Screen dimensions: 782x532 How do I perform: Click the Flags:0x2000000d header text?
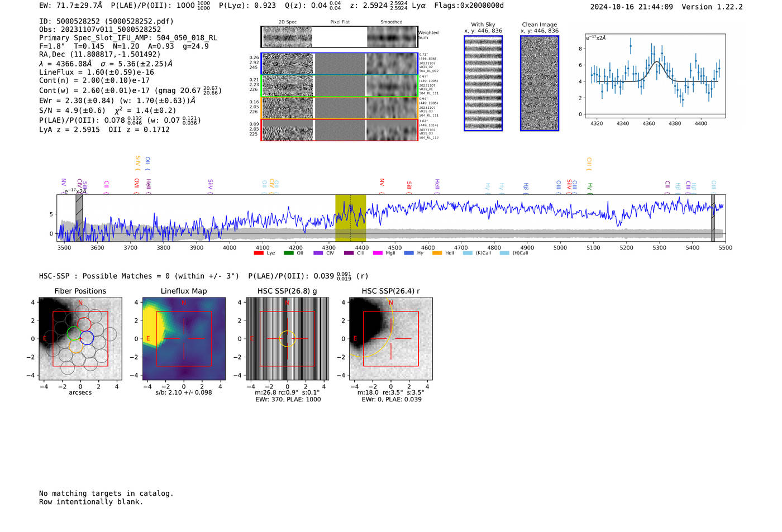[469, 6]
